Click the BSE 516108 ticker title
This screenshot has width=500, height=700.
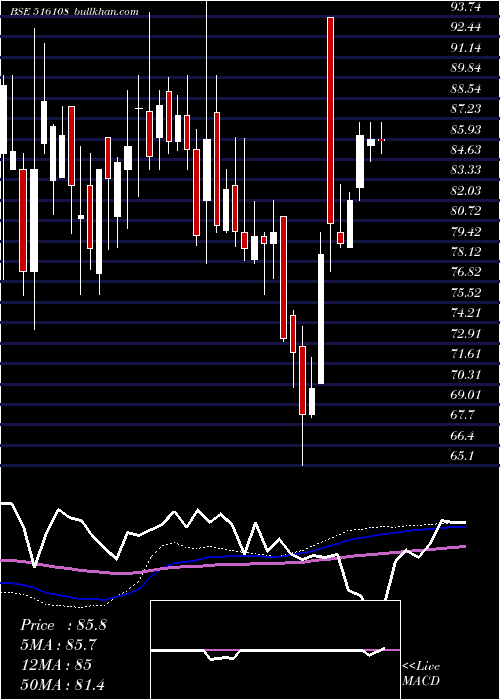tap(40, 12)
